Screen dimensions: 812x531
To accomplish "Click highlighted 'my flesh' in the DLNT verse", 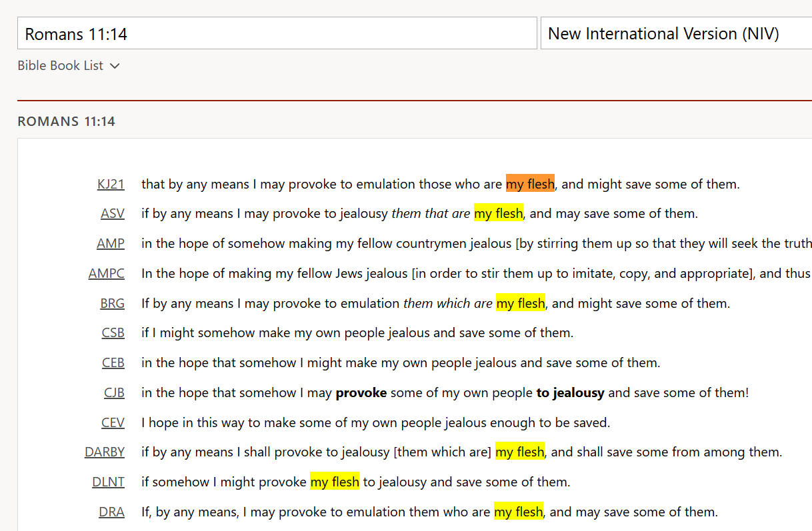I will pos(335,482).
